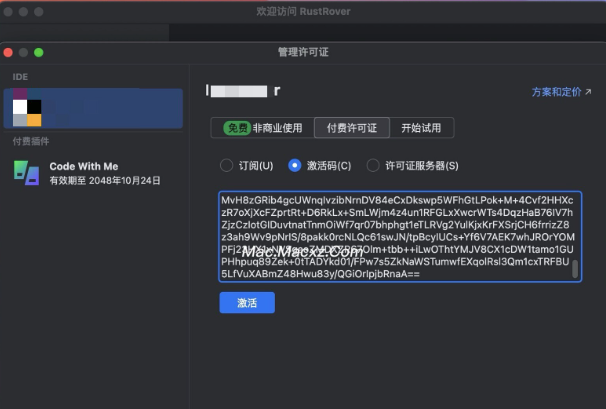Select the IDE product entry in sidebar

tap(93, 109)
